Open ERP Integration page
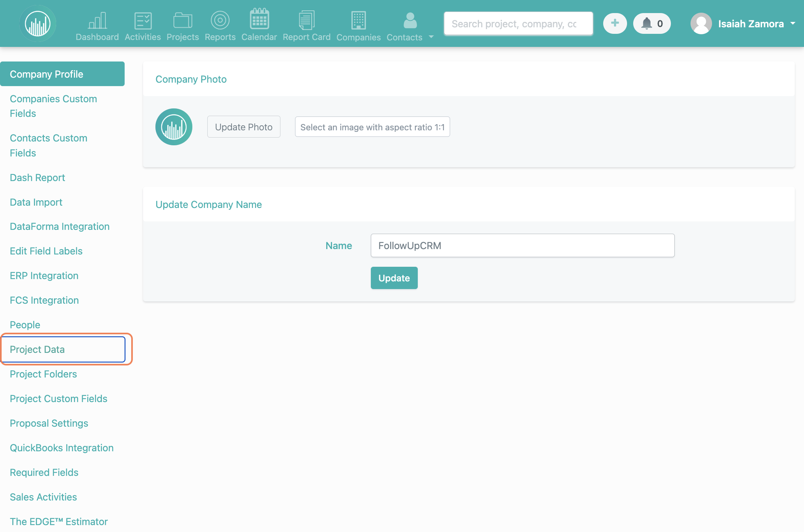Screen dimensions: 804x532 pyautogui.click(x=44, y=276)
